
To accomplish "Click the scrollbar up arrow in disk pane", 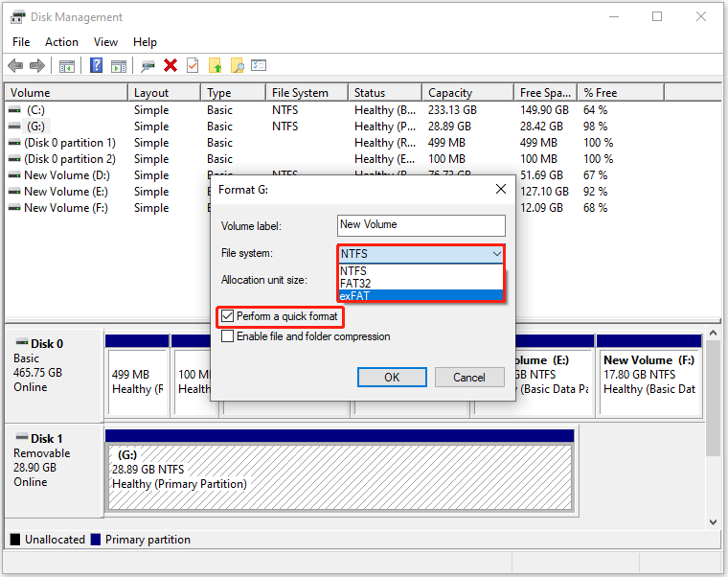I will click(713, 334).
